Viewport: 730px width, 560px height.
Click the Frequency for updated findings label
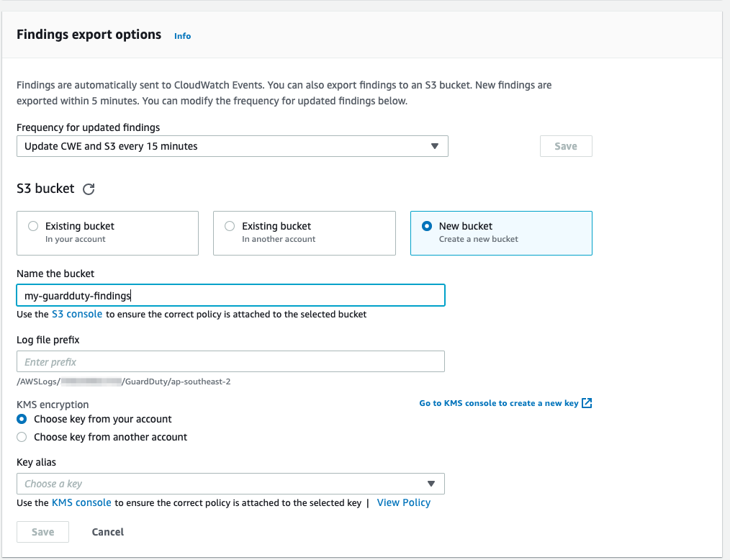(x=88, y=127)
